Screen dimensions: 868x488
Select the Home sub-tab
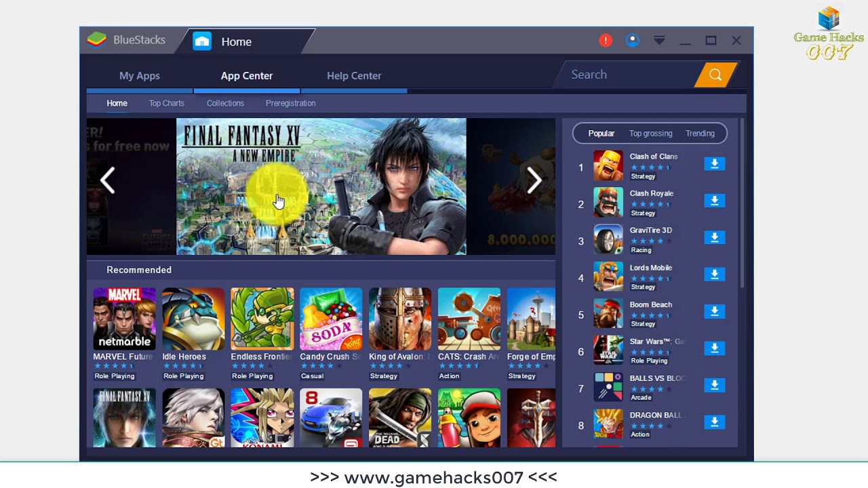tap(117, 103)
